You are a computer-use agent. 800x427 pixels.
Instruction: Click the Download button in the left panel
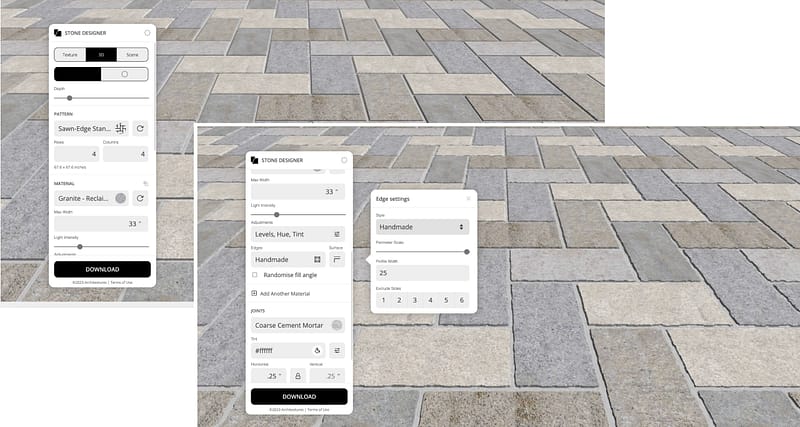click(x=102, y=269)
